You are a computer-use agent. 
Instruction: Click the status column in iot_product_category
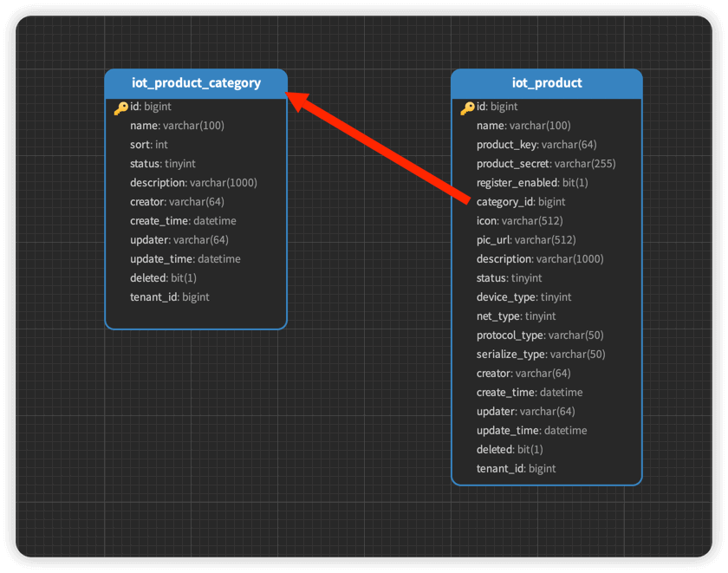(x=163, y=164)
